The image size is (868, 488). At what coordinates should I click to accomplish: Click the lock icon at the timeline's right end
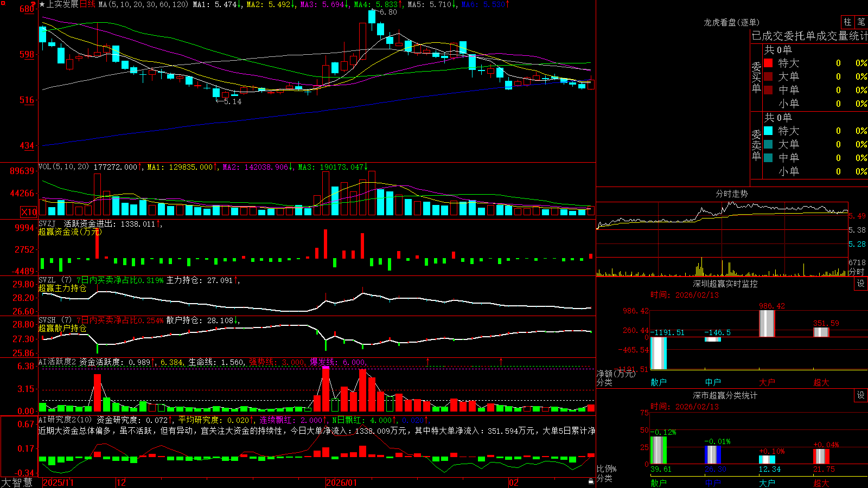(591, 481)
